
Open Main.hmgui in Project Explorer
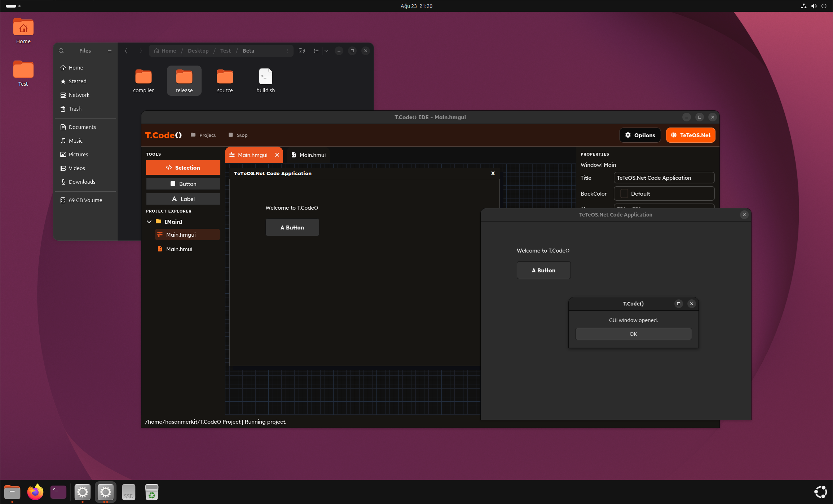tap(187, 235)
